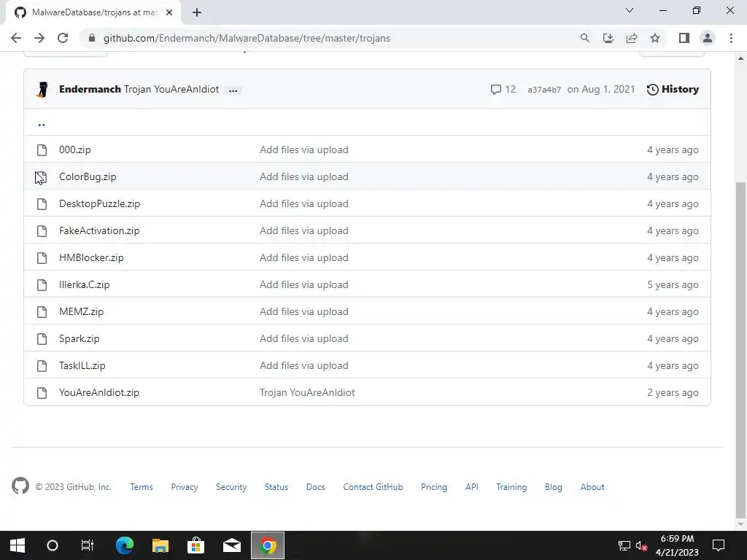Viewport: 747px width, 560px height.
Task: Click '2 years ago' on YouAreAnIdiot.zip row
Action: tap(673, 392)
